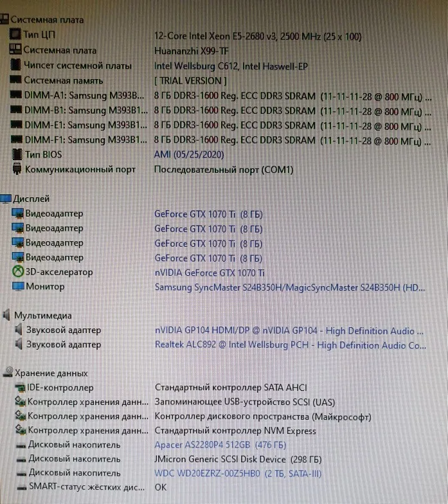Image resolution: width=448 pixels, height=504 pixels.
Task: Click the speaker icon in the nVIDIA GP104 audio row
Action: pyautogui.click(x=19, y=329)
